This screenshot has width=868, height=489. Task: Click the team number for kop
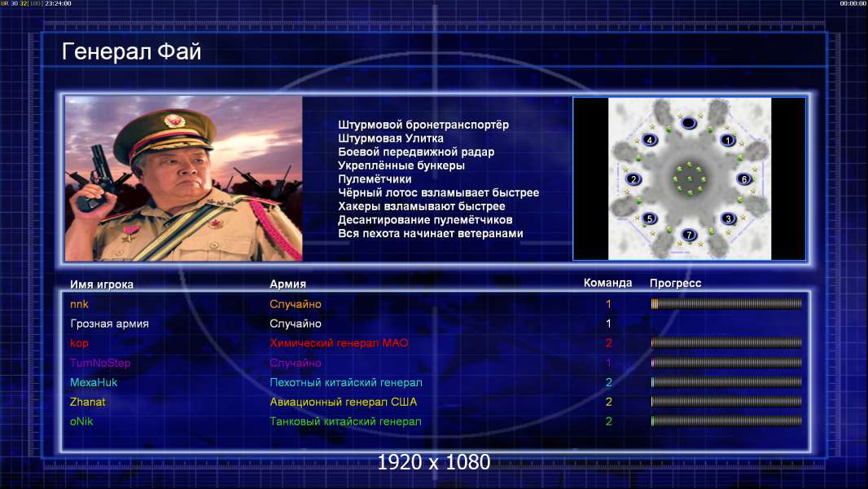tap(608, 343)
